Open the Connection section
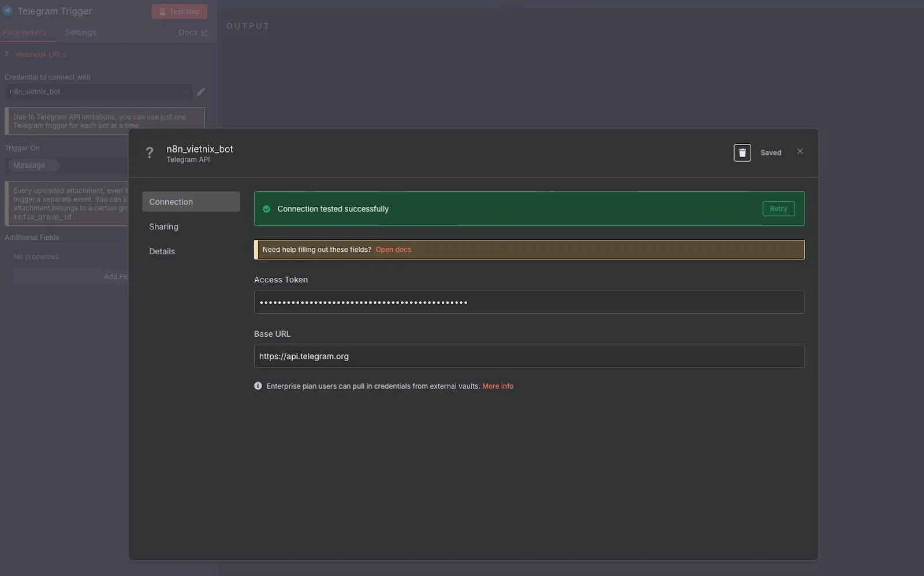 point(191,202)
